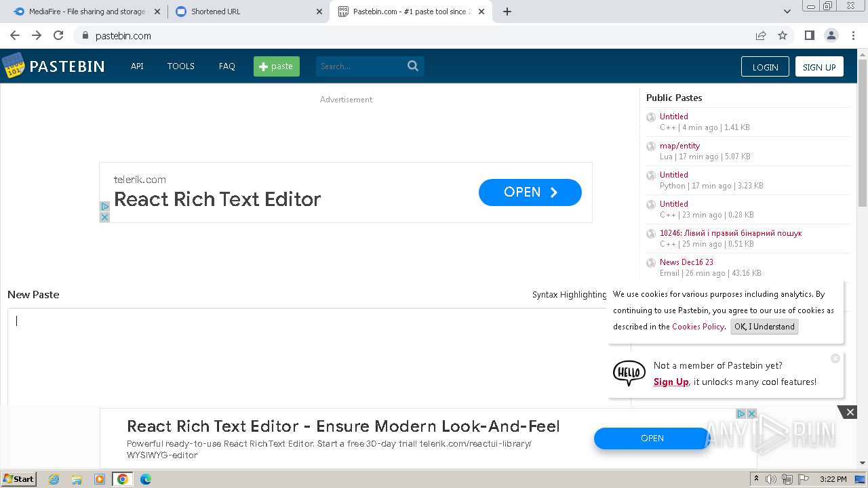Open Internet Explorer from taskbar

[54, 479]
